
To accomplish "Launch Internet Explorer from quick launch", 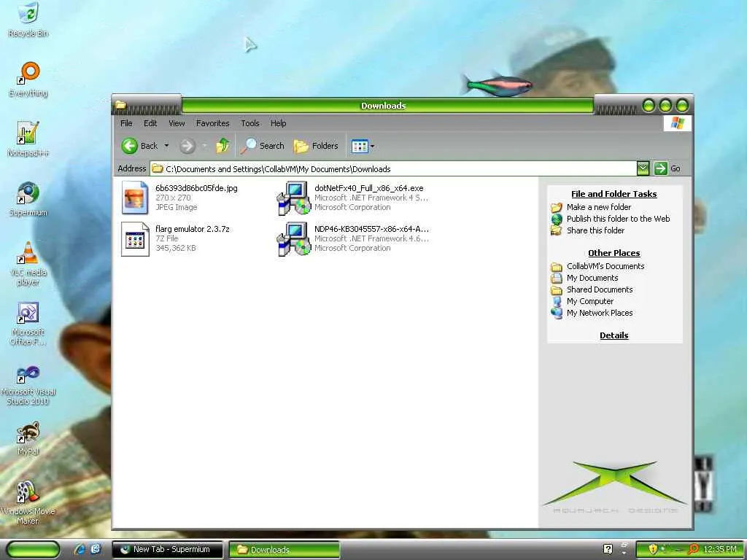I will 79,549.
